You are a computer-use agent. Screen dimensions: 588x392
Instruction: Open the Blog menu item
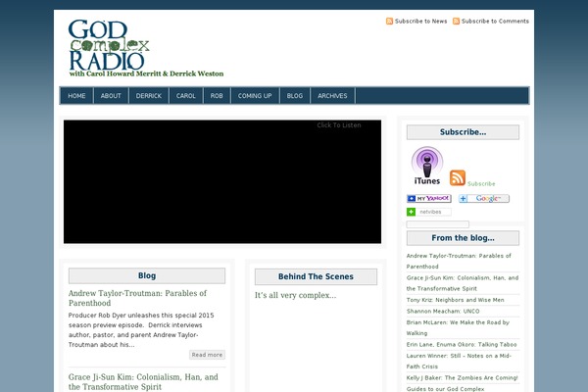295,96
